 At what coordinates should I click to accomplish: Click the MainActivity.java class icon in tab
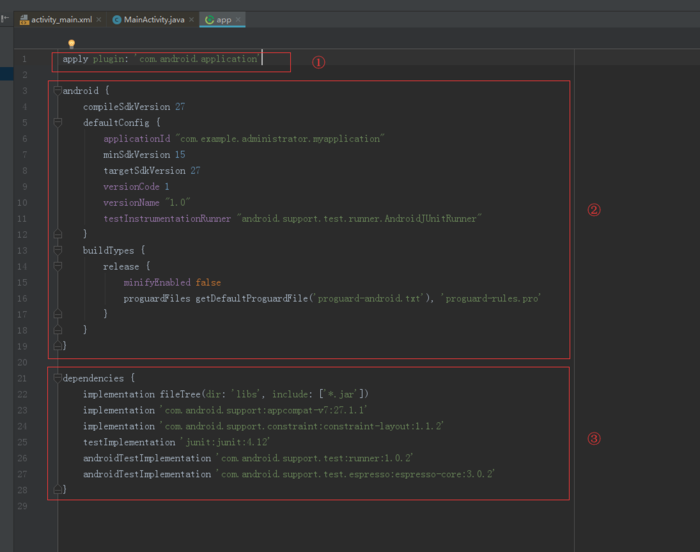point(117,20)
